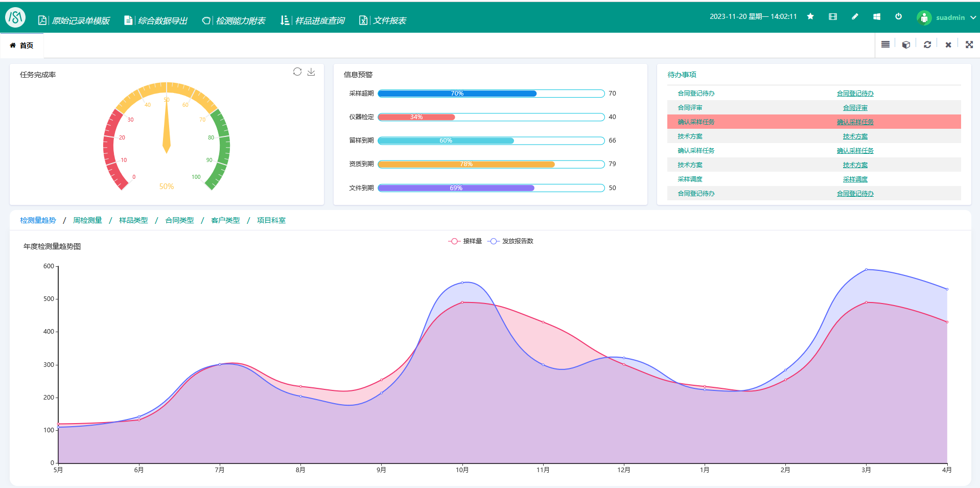Open 样品进度查询 menu
The width and height of the screenshot is (980, 488).
point(313,20)
